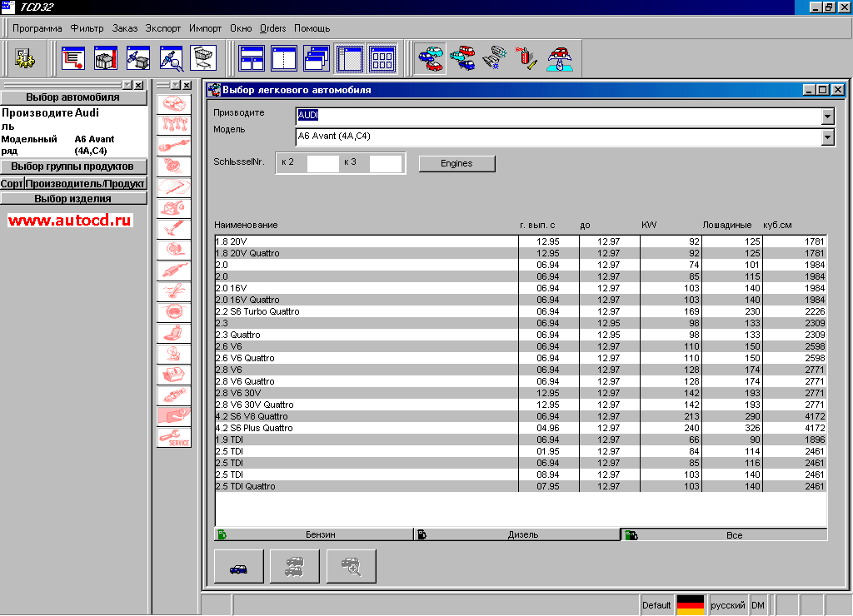
Task: Open the spark plug search icon
Action: [172, 58]
